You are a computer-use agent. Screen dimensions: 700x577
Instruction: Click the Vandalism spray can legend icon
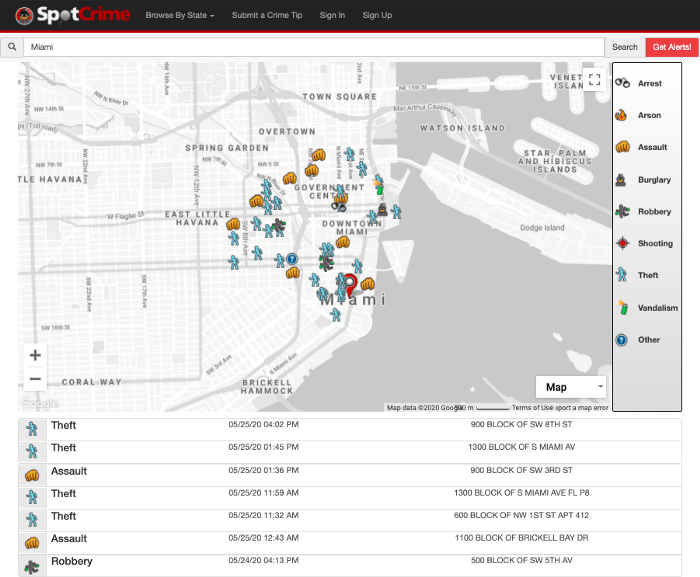pyautogui.click(x=622, y=307)
